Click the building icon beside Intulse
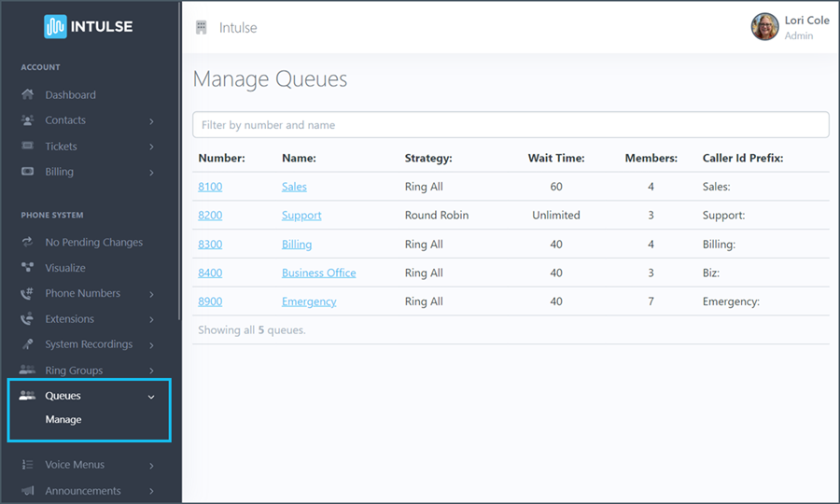 [x=201, y=28]
